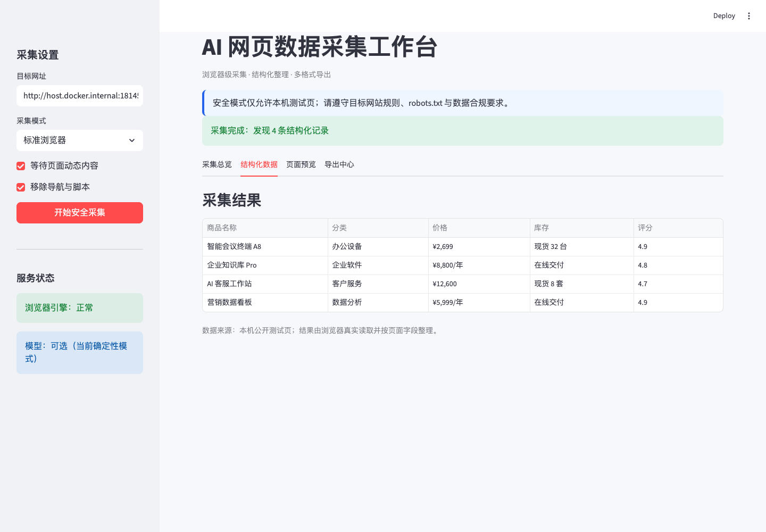Screen dimensions: 766x532
Task: Click the 数据分析 category cell
Action: [378, 303]
